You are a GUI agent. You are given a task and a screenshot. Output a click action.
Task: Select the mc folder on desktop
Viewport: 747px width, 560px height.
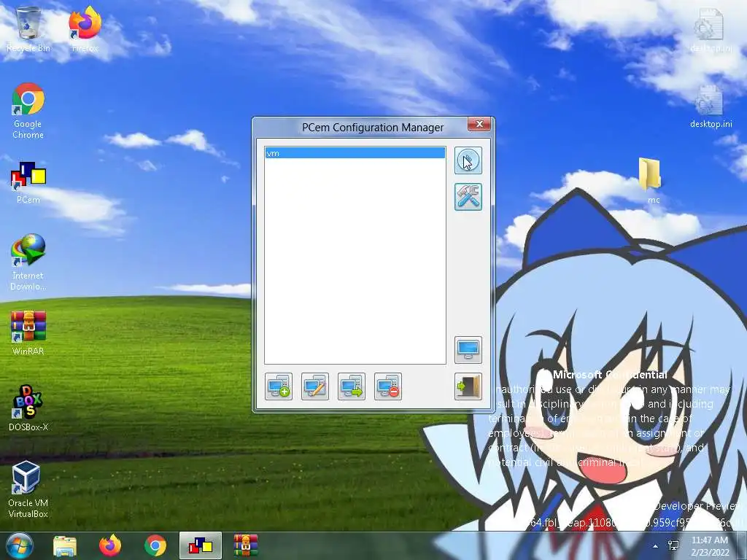651,181
